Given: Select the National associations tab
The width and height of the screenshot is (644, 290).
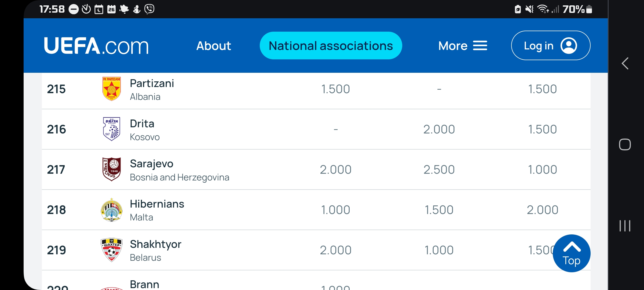Looking at the screenshot, I should pyautogui.click(x=331, y=46).
